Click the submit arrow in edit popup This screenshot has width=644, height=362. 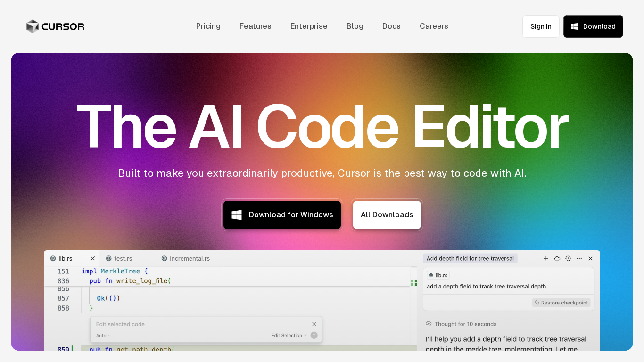[x=314, y=336]
